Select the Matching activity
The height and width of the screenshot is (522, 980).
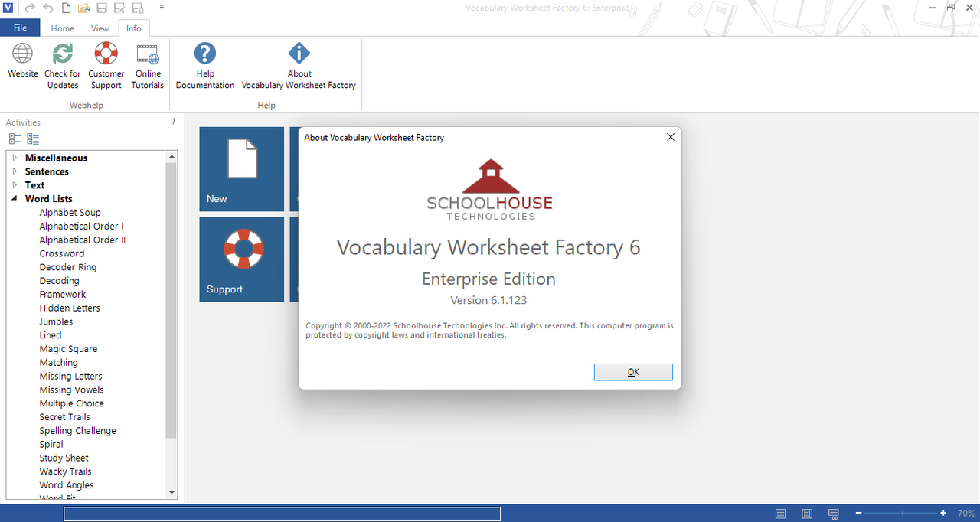[59, 363]
